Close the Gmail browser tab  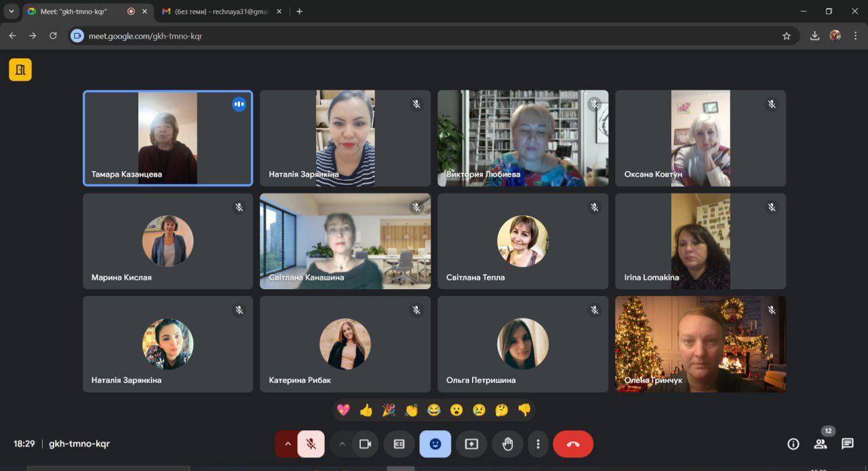click(279, 12)
